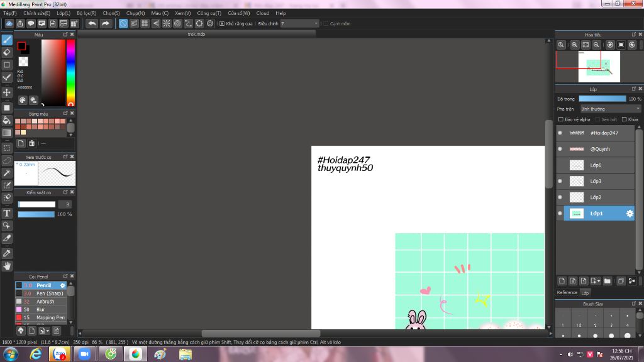Screen dimensions: 644x362
Task: Select the trok.mdp document tab
Action: [x=196, y=34]
